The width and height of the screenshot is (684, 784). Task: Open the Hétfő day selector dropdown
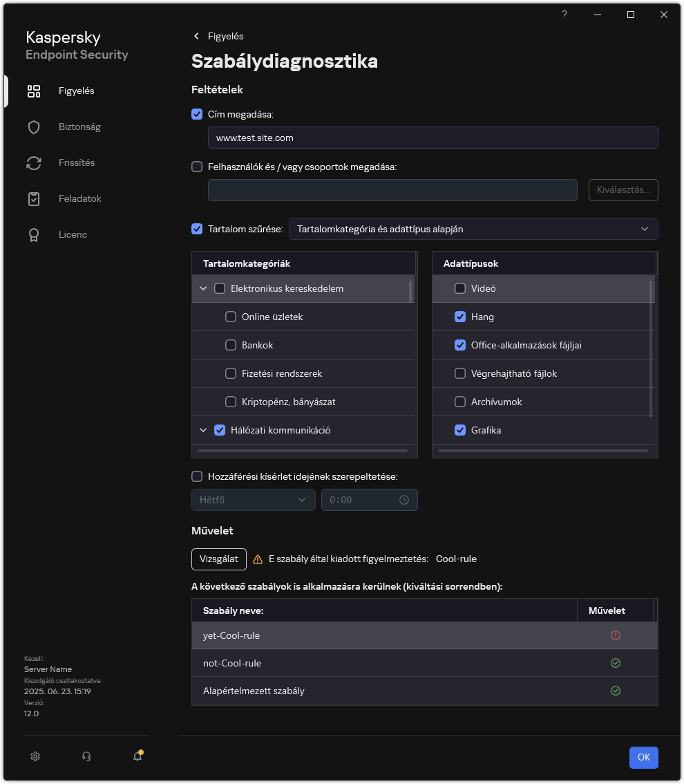[x=253, y=499]
